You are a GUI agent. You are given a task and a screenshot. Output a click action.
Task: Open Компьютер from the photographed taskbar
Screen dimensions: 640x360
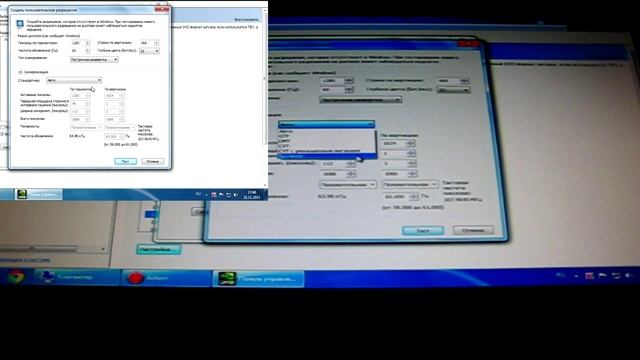tap(77, 277)
